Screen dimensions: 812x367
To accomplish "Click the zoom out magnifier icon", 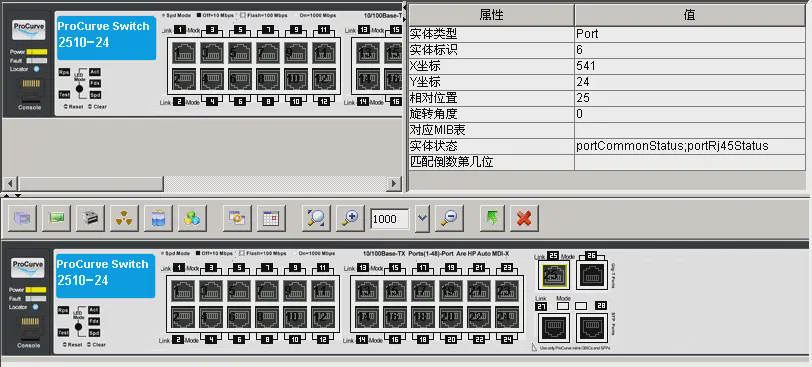I will 450,218.
